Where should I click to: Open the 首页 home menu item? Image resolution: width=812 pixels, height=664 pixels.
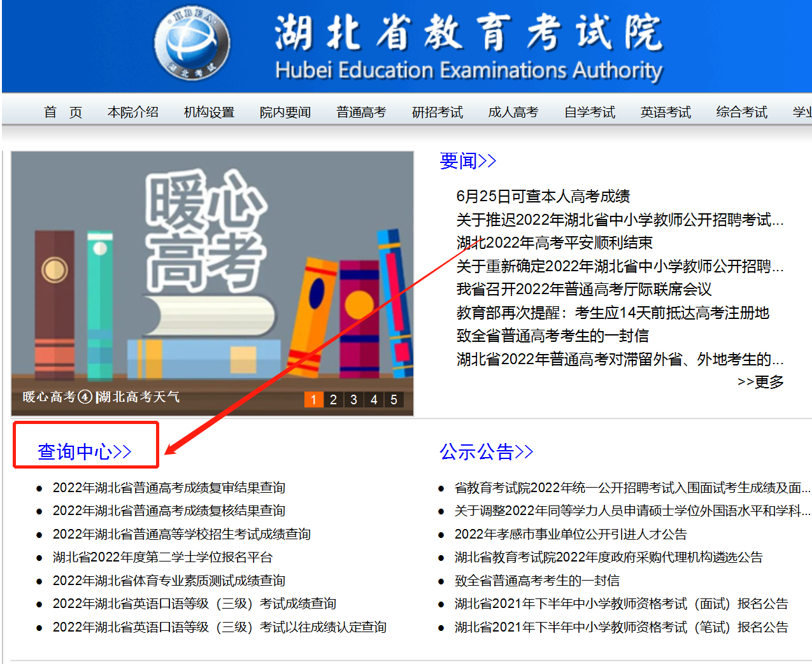[63, 113]
